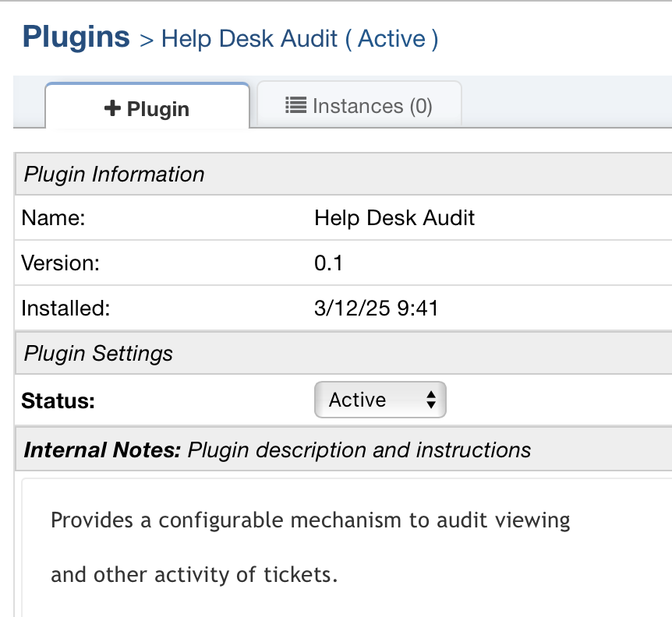672x617 pixels.
Task: Click the bold Status label
Action: point(58,401)
